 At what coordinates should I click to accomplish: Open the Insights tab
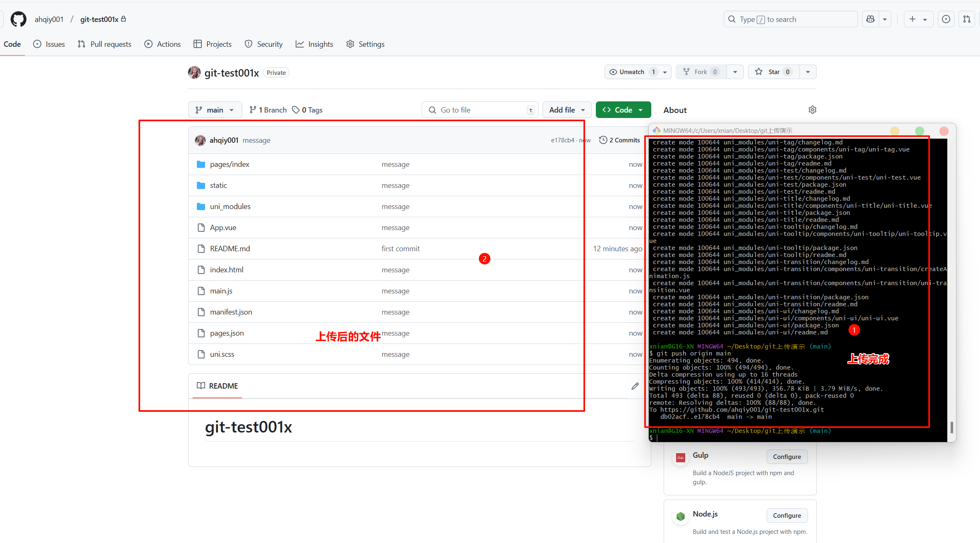(x=314, y=44)
